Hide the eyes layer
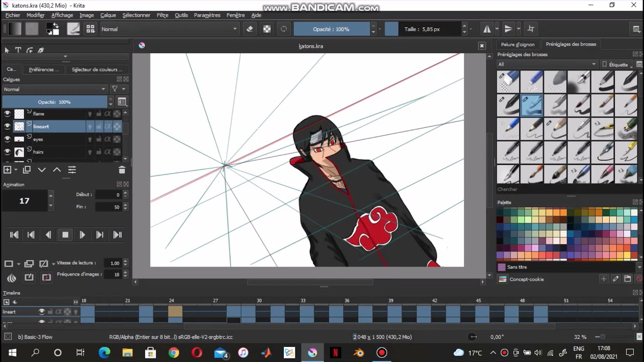 [8, 139]
